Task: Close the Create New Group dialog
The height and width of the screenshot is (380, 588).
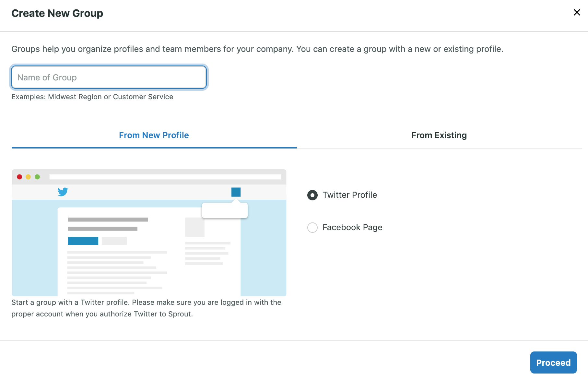Action: [x=577, y=12]
